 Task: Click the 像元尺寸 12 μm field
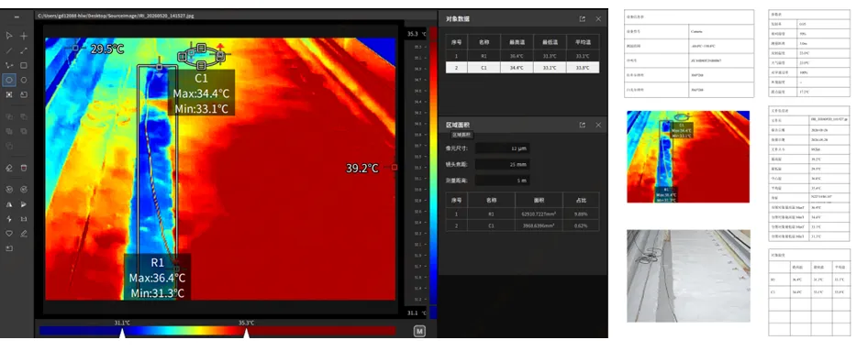[502, 148]
